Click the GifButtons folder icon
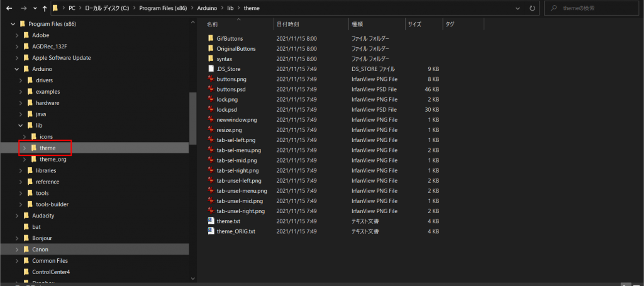Image resolution: width=644 pixels, height=286 pixels. [x=211, y=38]
